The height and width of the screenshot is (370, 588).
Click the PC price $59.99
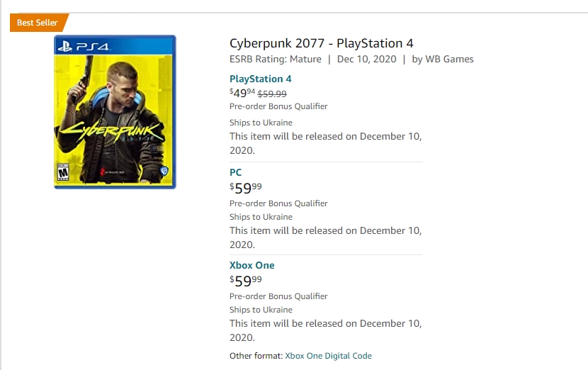(x=246, y=188)
